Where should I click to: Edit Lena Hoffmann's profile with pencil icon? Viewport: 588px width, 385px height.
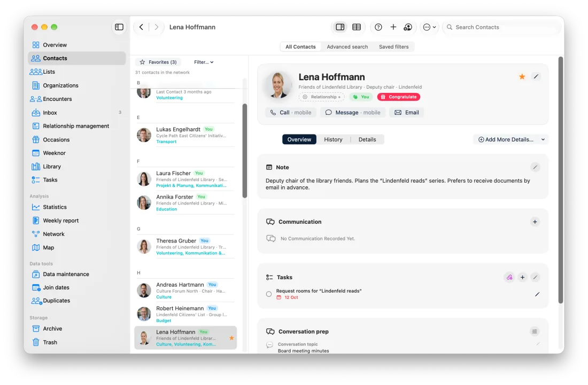pos(536,76)
